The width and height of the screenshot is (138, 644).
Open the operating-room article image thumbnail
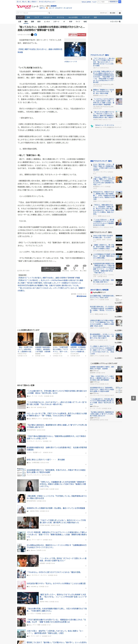click(75, 49)
